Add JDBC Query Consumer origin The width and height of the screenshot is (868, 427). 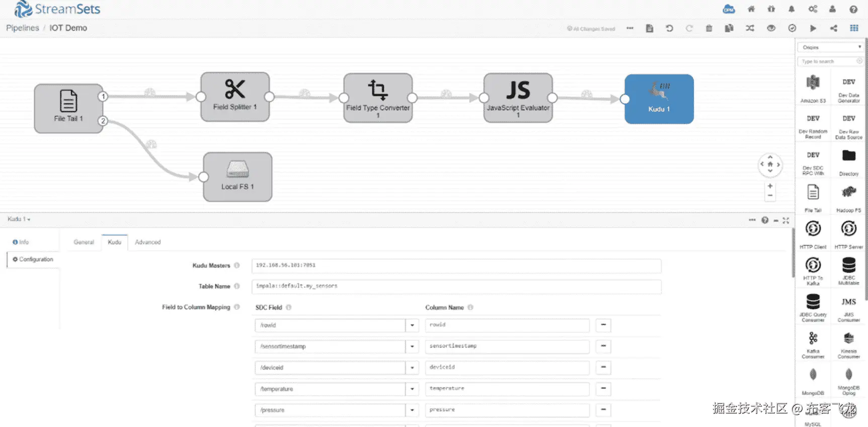813,307
